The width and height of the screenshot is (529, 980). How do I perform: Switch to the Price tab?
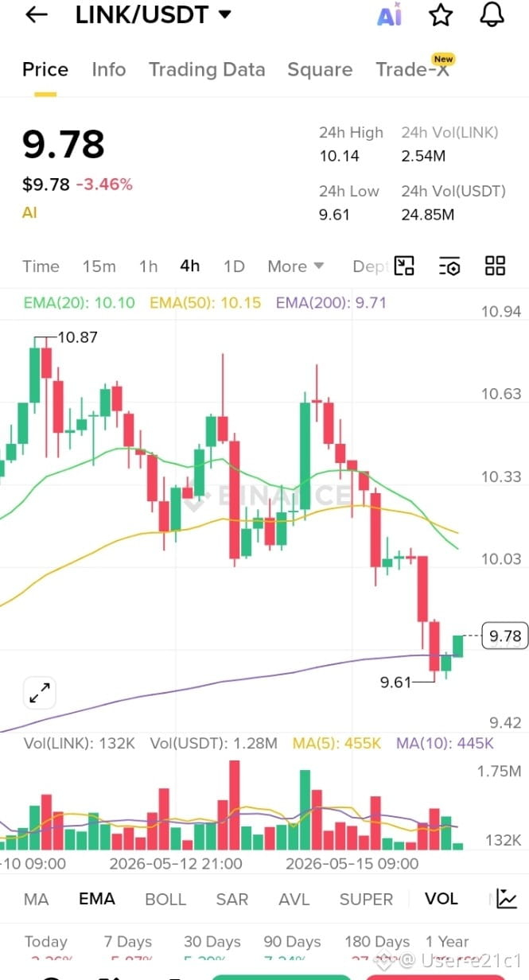coord(45,70)
